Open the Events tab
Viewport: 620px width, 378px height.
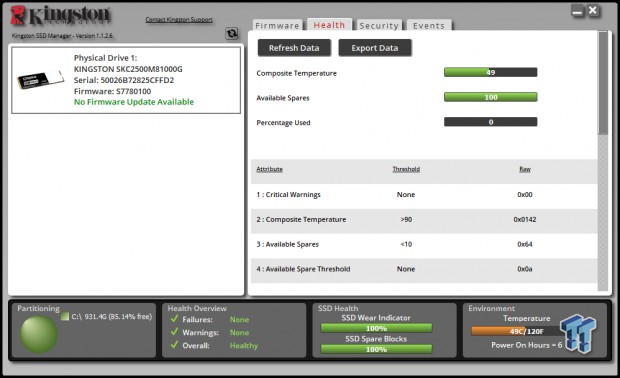429,25
